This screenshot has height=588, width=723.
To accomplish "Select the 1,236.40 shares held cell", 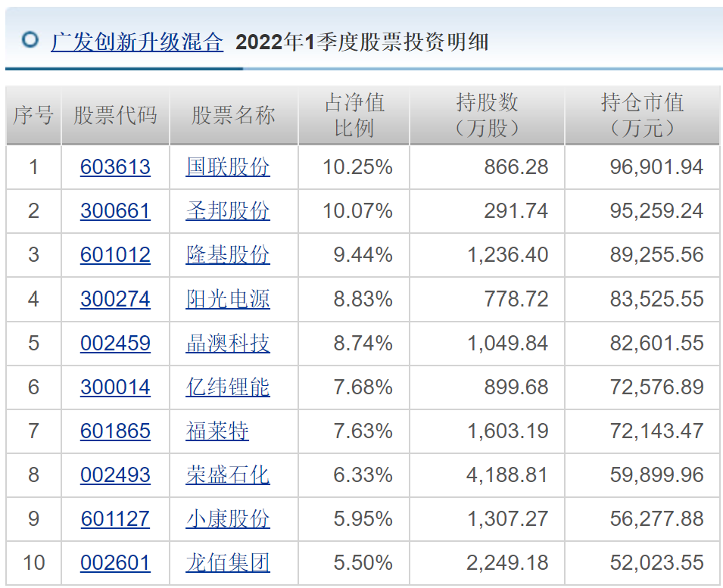I will pyautogui.click(x=487, y=255).
